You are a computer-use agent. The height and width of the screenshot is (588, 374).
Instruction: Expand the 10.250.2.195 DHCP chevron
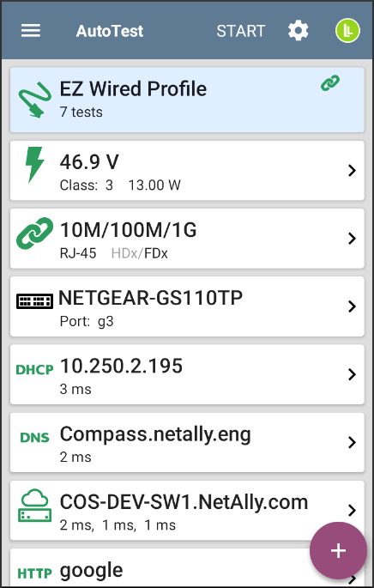click(x=352, y=374)
